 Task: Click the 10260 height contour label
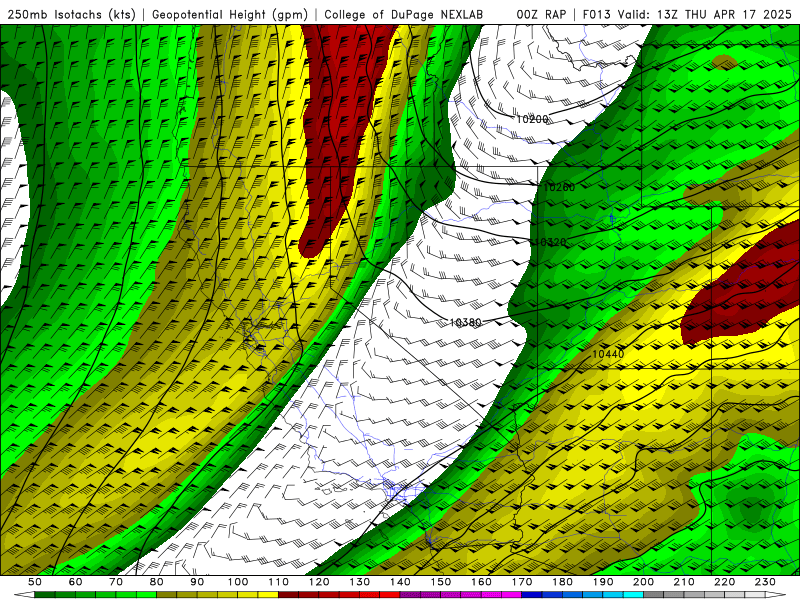click(x=559, y=187)
